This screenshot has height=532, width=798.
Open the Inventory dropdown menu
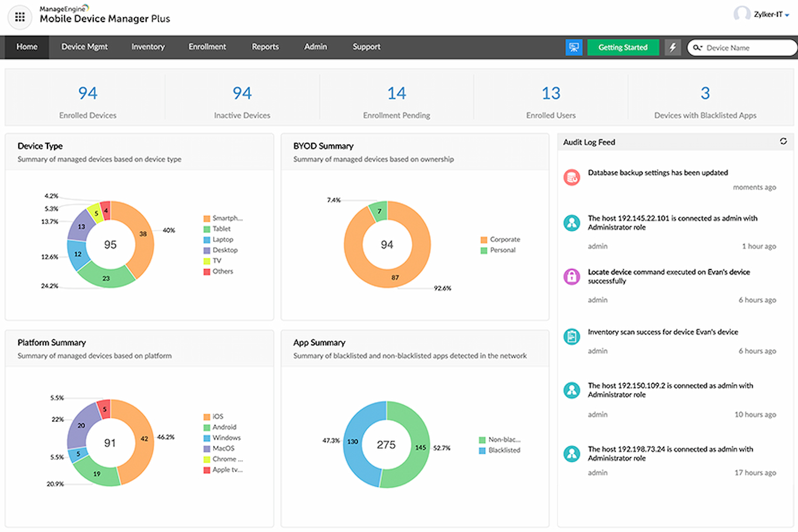[148, 47]
